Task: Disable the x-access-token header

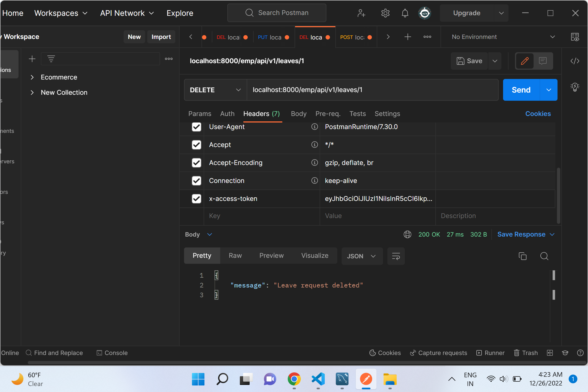Action: point(196,199)
